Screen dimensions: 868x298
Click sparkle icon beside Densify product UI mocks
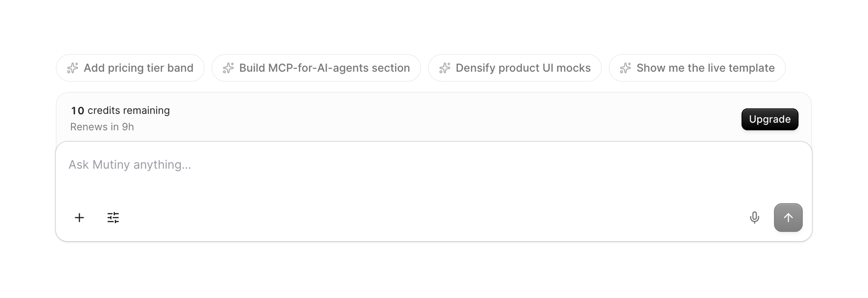point(445,68)
